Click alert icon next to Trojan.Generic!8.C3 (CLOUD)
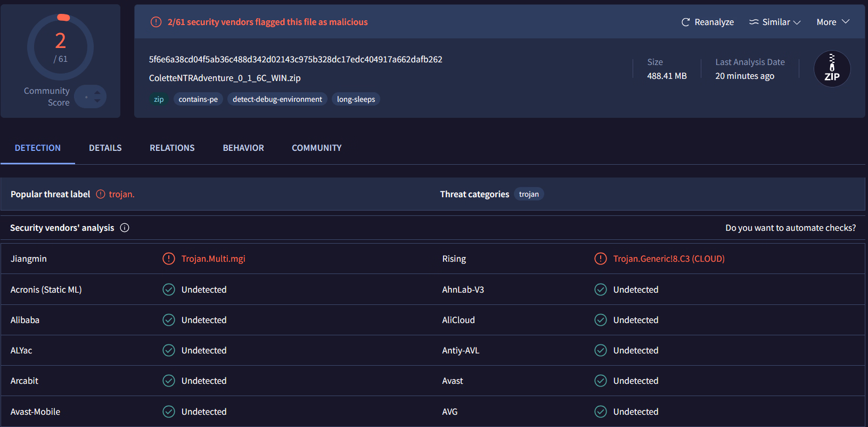The height and width of the screenshot is (427, 868). 600,259
